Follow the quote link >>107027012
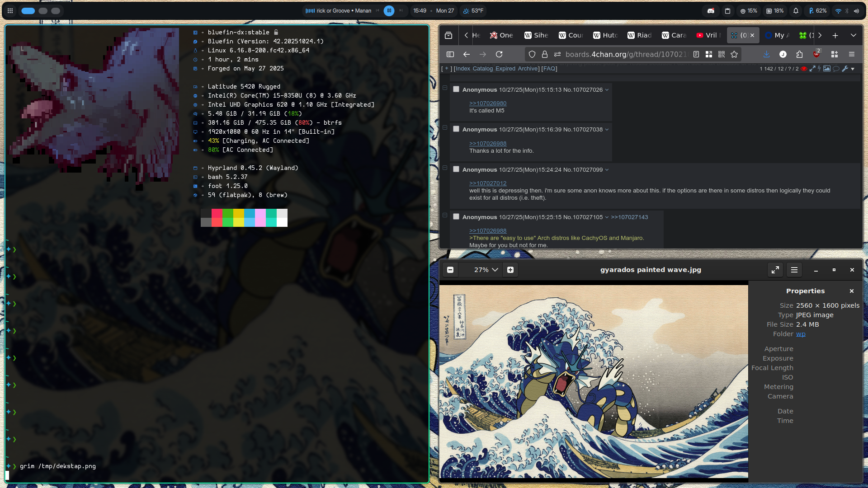 [x=488, y=183]
